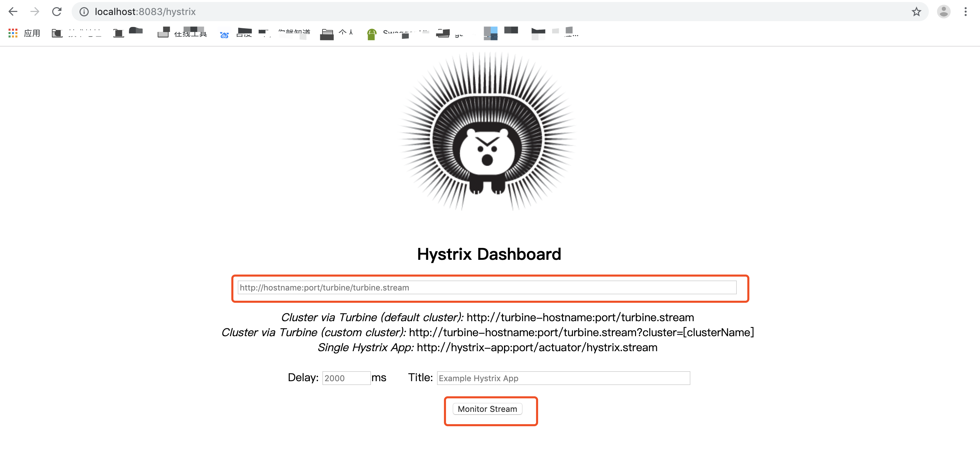
Task: Click the stream URL input field
Action: (x=487, y=287)
